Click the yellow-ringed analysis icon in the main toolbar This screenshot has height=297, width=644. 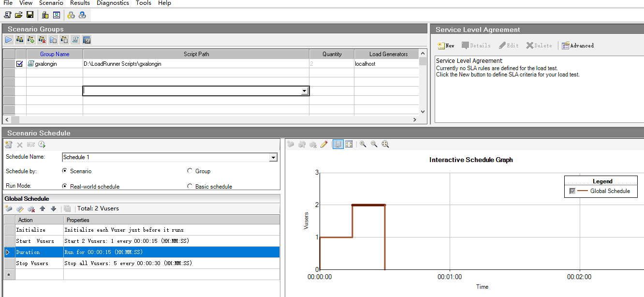pyautogui.click(x=71, y=15)
